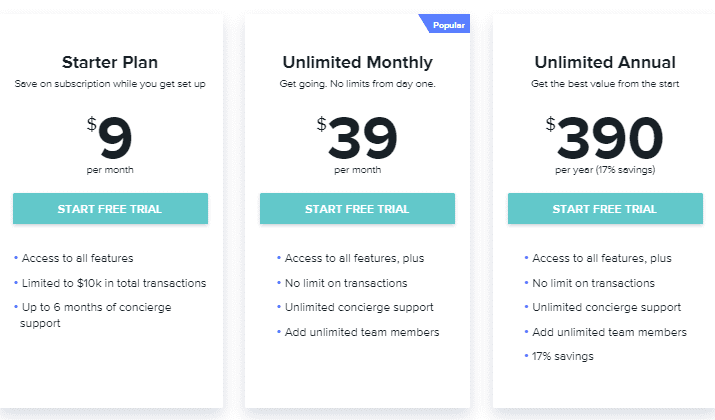Select the Unlimited Annual heading
The width and height of the screenshot is (715, 420).
click(605, 62)
